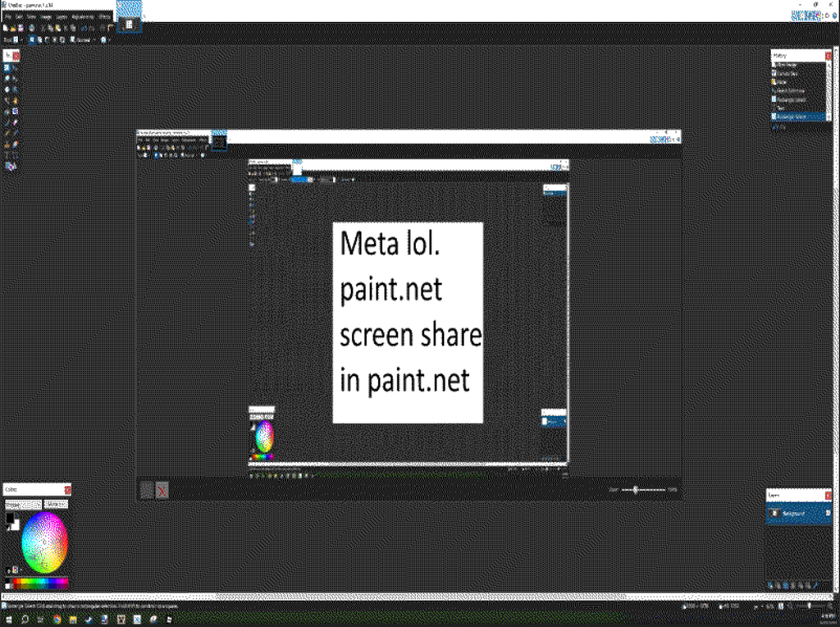The width and height of the screenshot is (840, 627).
Task: Open the Layers menu
Action: pos(62,16)
